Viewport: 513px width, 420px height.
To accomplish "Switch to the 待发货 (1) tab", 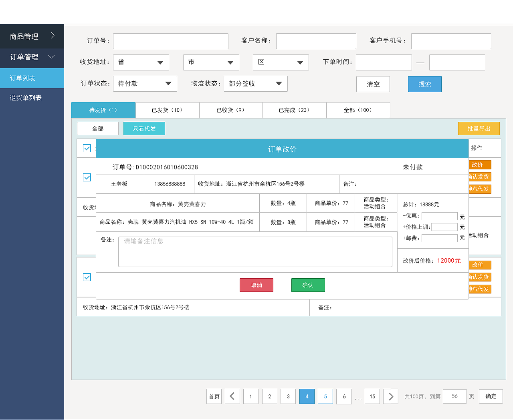I will [103, 110].
